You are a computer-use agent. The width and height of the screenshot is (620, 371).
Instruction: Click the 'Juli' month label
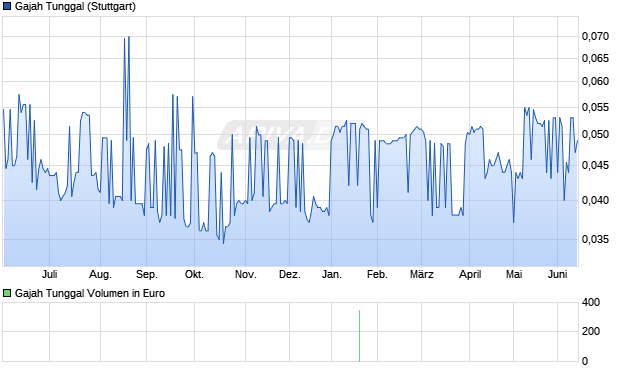[49, 274]
